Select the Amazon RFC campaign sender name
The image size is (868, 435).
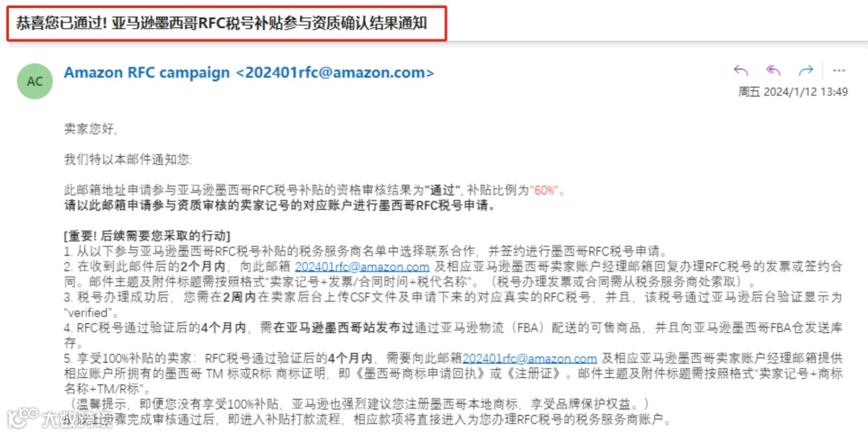coord(147,72)
